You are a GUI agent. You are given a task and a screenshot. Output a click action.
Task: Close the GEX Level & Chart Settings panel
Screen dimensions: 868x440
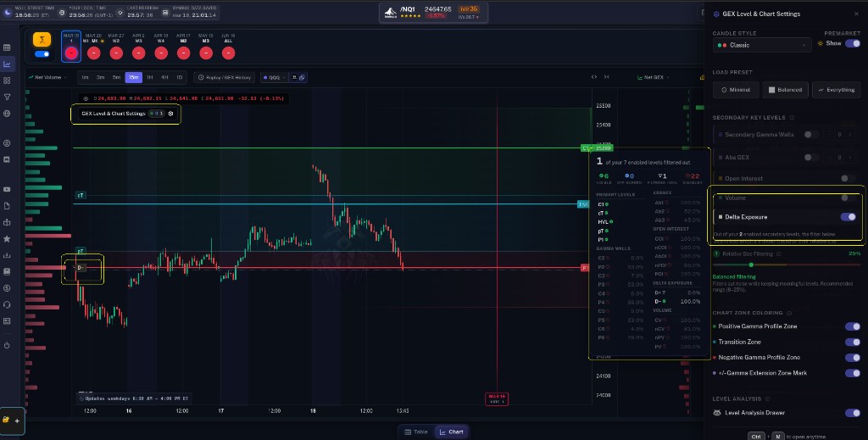point(856,14)
